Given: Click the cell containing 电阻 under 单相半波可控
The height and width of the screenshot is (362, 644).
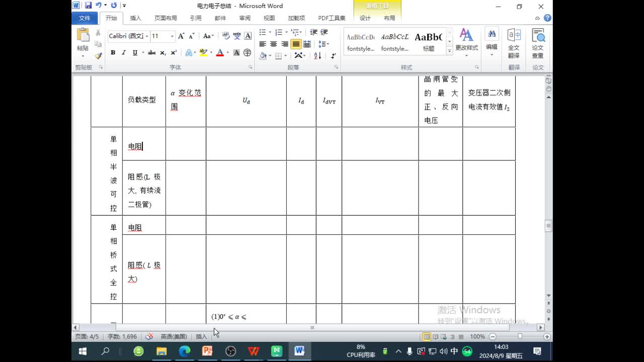Looking at the screenshot, I should 144,144.
